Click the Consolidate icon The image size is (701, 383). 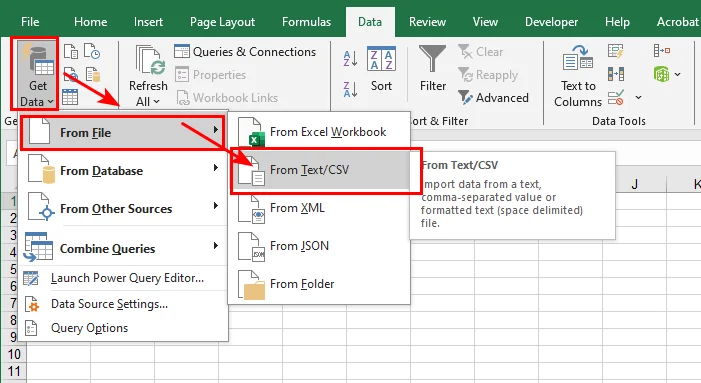(662, 51)
